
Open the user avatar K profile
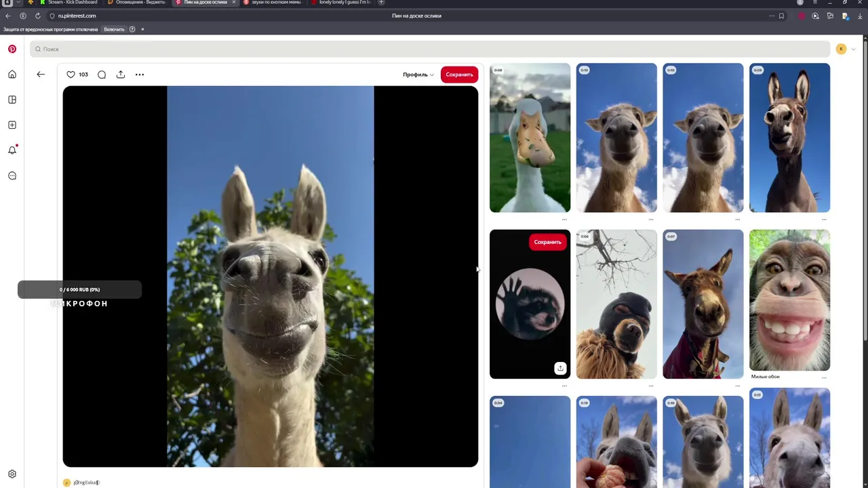(x=841, y=49)
